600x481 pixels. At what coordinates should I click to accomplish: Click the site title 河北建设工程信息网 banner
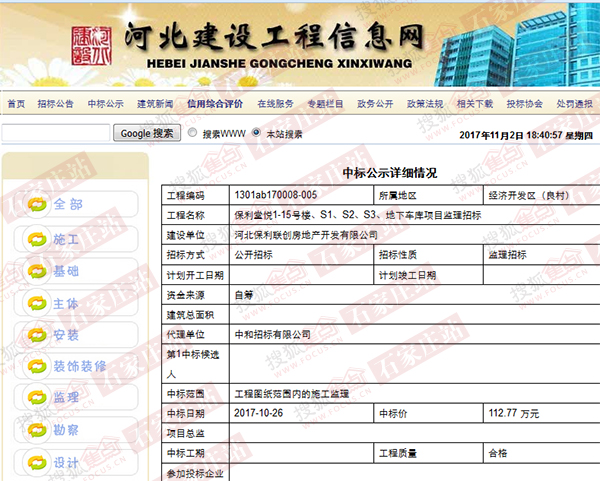pos(274,38)
